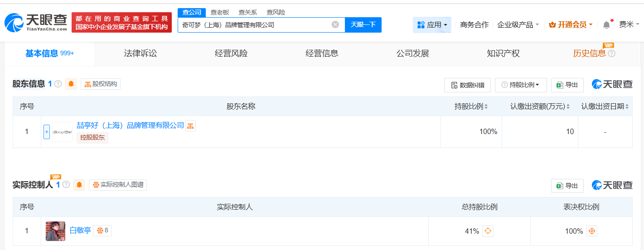This screenshot has width=644, height=250.
Task: Switch to the 查老板 search tab
Action: click(220, 12)
